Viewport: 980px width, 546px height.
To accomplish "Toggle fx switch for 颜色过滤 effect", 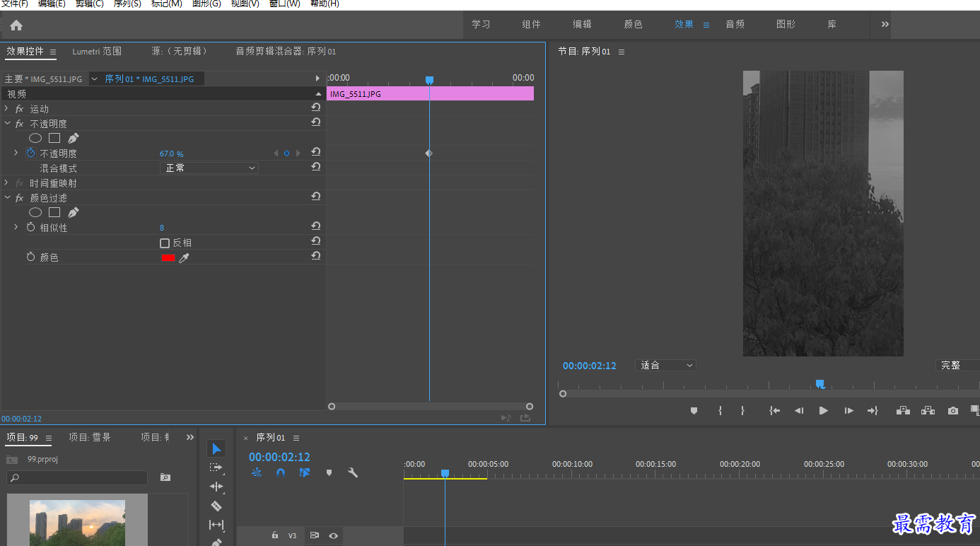I will click(x=19, y=198).
